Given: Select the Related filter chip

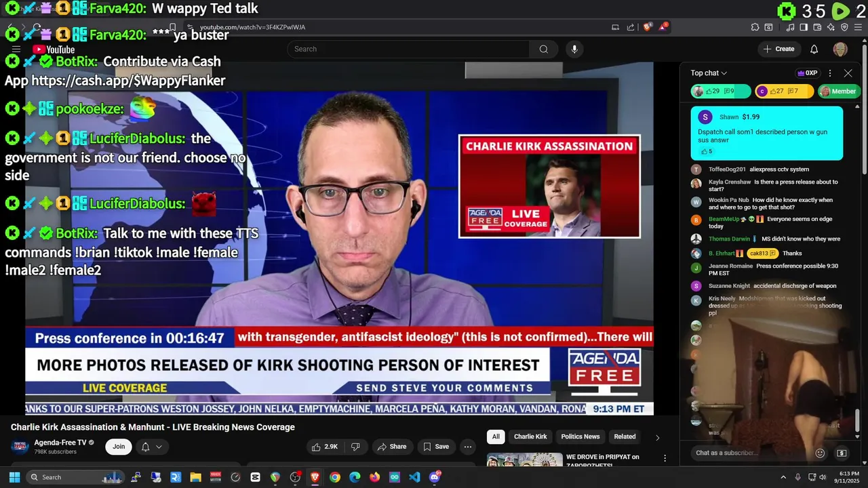Looking at the screenshot, I should click(x=625, y=436).
